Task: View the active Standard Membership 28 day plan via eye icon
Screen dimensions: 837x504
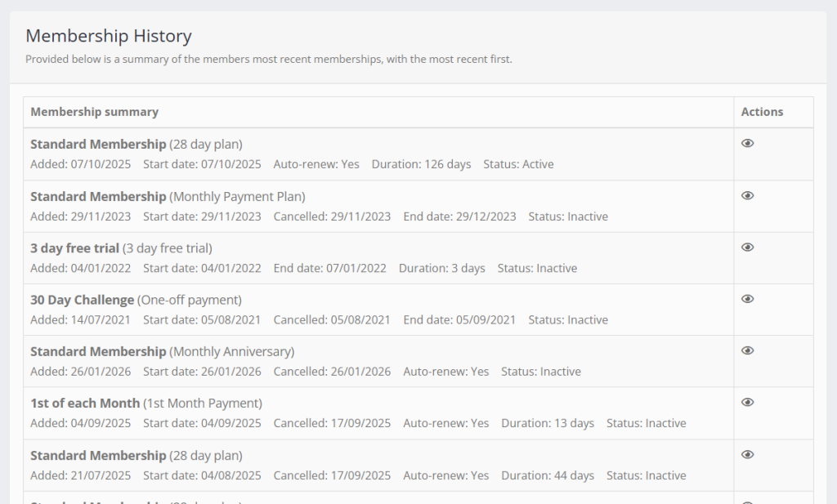Action: point(747,144)
